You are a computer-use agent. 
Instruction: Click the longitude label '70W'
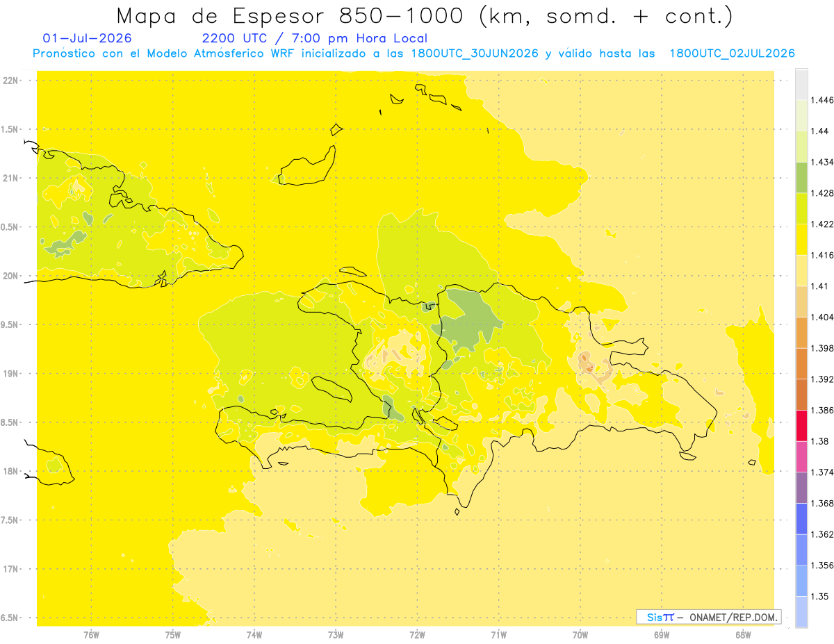click(580, 635)
